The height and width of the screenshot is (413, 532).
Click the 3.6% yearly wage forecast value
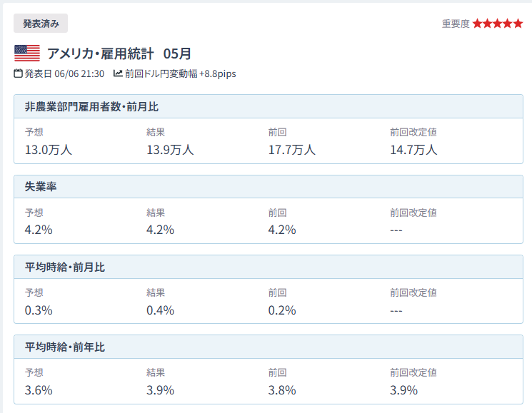[x=39, y=390]
